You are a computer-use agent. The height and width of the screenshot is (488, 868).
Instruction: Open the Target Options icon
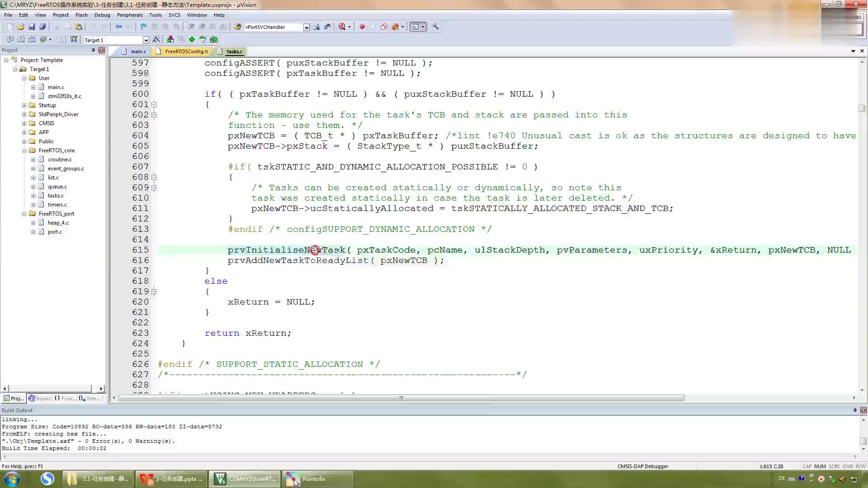pos(156,39)
